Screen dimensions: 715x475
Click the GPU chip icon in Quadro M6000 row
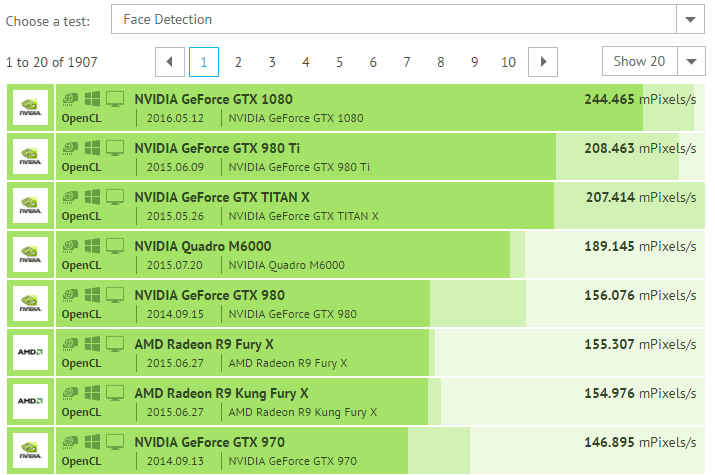point(71,246)
